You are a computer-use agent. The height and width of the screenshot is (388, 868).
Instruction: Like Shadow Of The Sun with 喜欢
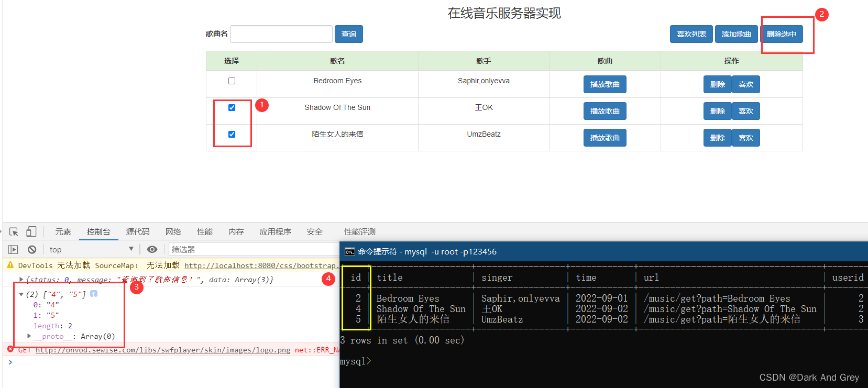click(746, 111)
